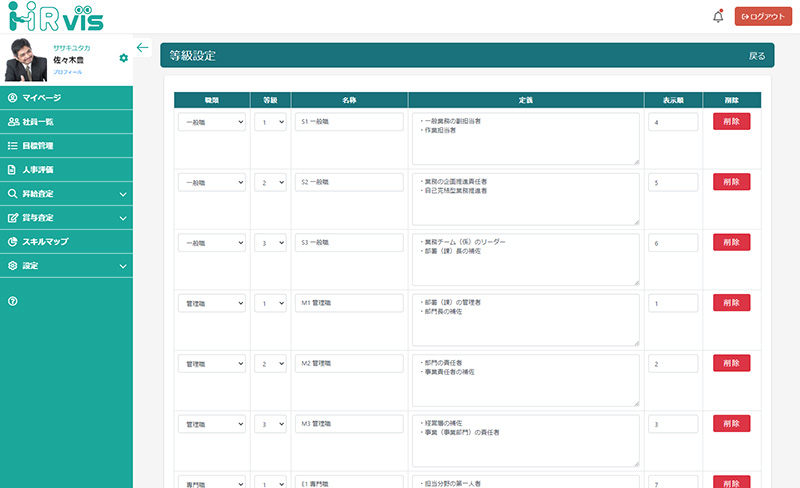Click the user profile photo
The width and height of the screenshot is (800, 488).
[x=26, y=60]
